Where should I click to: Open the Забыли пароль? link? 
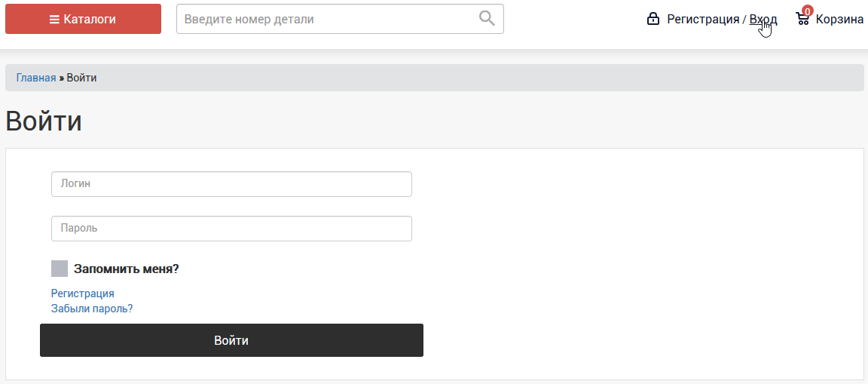click(92, 309)
